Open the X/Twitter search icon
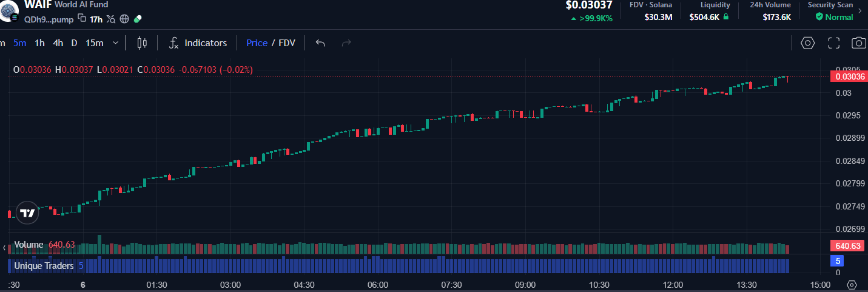This screenshot has width=868, height=292. click(110, 19)
